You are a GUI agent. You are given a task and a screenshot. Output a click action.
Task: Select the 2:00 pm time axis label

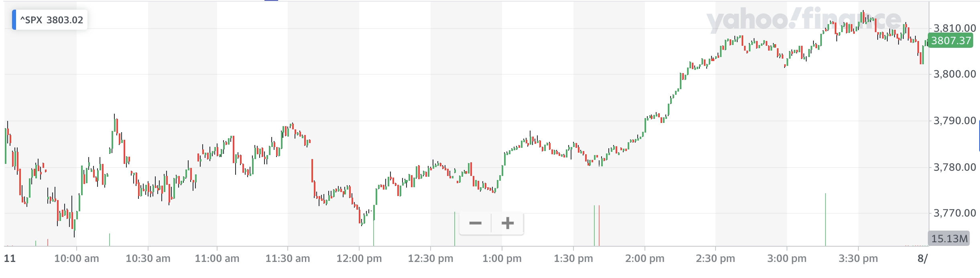(x=645, y=258)
